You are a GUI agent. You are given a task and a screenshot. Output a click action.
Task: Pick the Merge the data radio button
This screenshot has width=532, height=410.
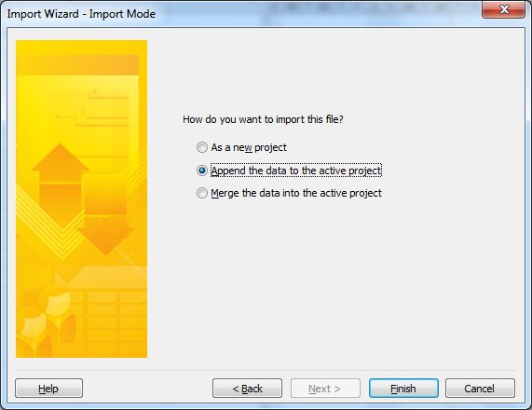tap(202, 193)
